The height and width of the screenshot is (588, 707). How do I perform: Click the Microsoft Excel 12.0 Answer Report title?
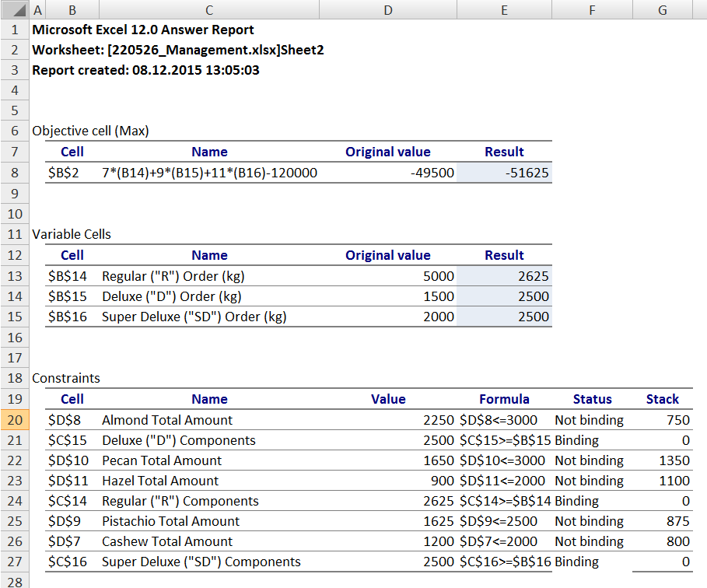[143, 30]
